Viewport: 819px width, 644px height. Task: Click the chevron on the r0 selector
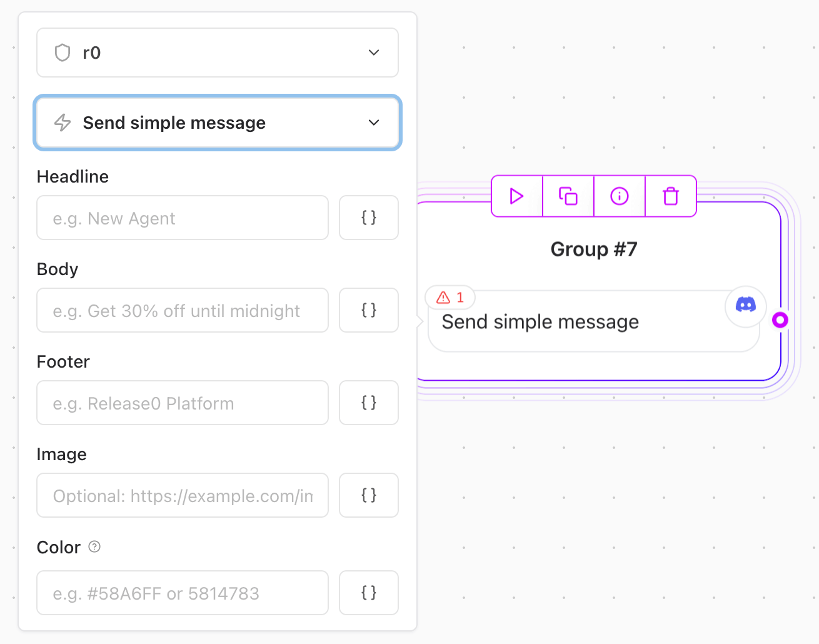tap(373, 53)
